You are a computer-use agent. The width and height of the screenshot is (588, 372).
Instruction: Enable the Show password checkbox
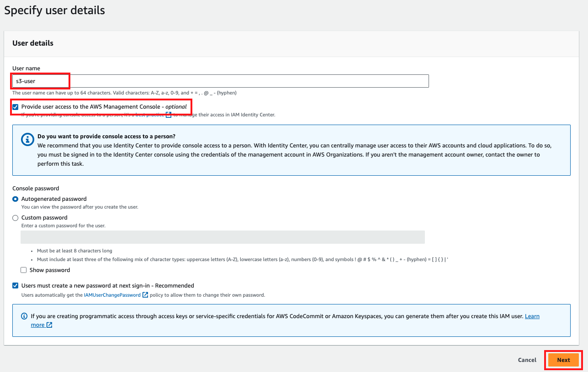pos(24,270)
